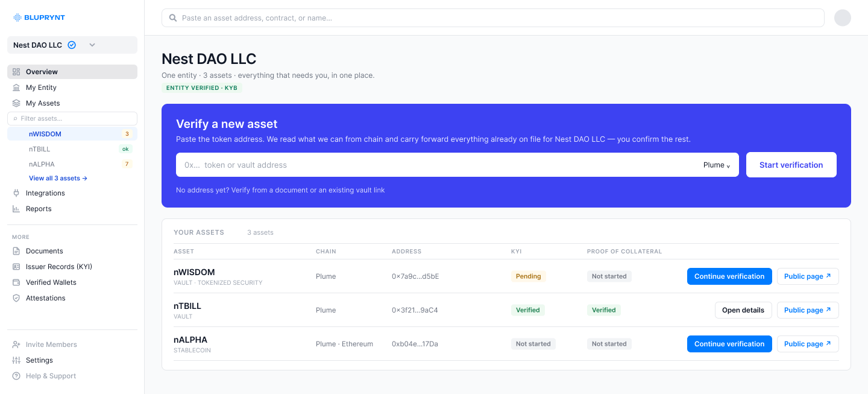Click the Verified Wallets wallet icon
Image resolution: width=868 pixels, height=394 pixels.
pyautogui.click(x=16, y=282)
